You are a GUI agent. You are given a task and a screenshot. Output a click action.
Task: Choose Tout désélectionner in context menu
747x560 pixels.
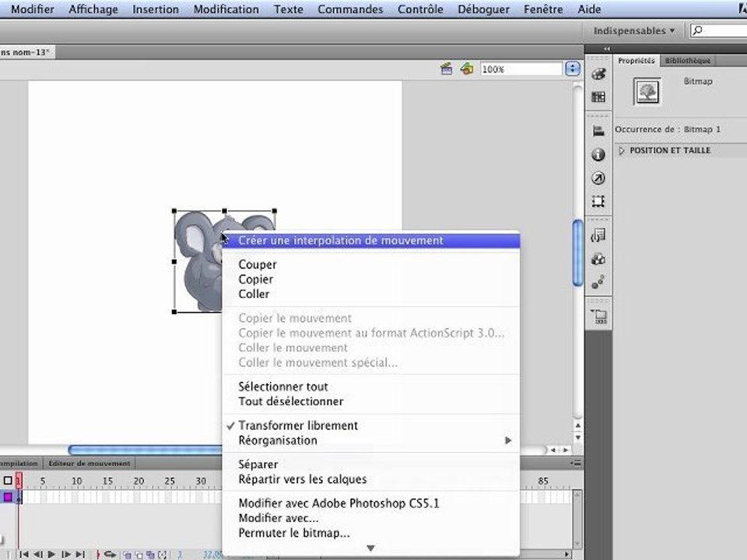(x=371, y=401)
